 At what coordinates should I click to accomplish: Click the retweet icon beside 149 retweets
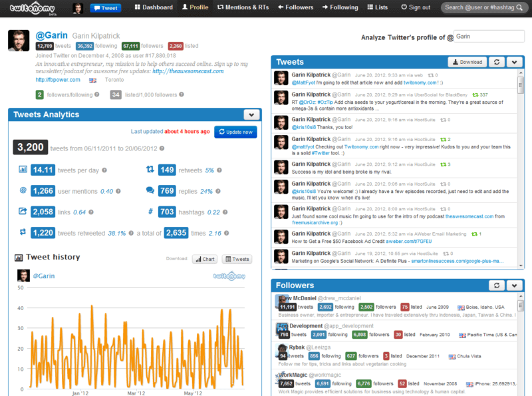[x=150, y=169]
